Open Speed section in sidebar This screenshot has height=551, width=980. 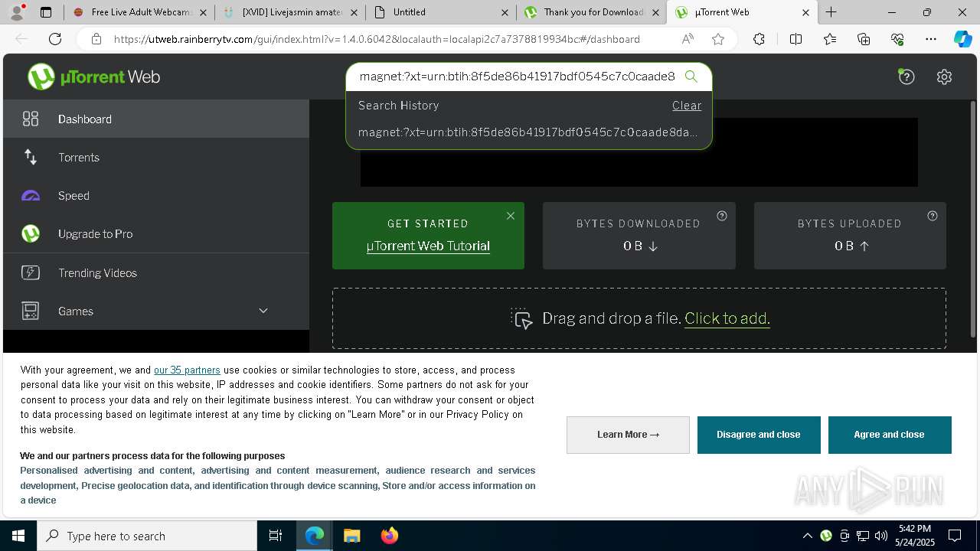(156, 195)
